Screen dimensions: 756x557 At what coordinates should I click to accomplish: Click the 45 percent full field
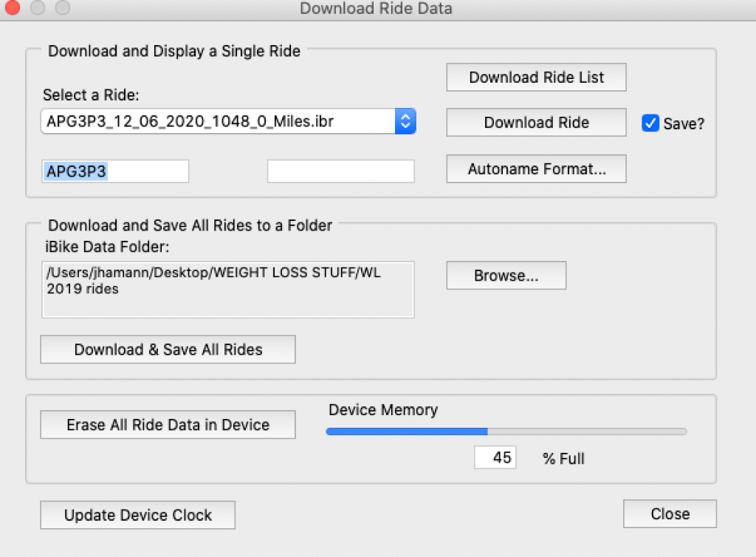[x=495, y=458]
